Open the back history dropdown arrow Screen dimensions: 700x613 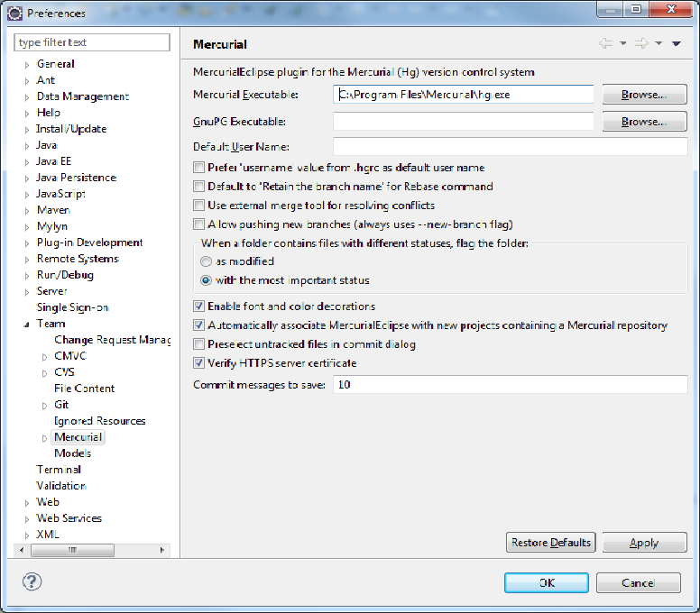622,43
